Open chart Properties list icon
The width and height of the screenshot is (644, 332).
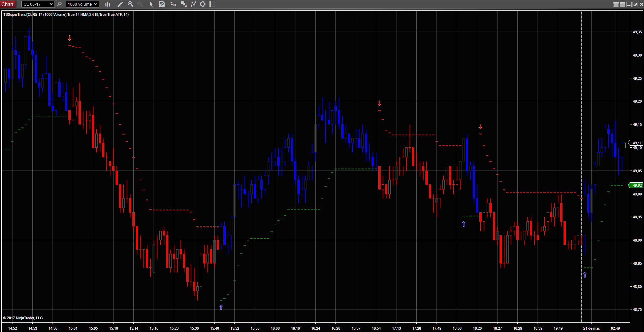point(212,4)
